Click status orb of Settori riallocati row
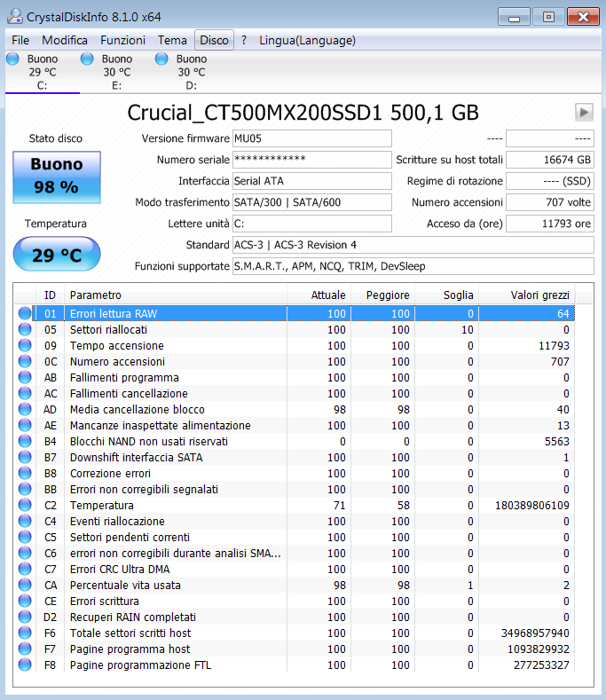 pyautogui.click(x=25, y=329)
